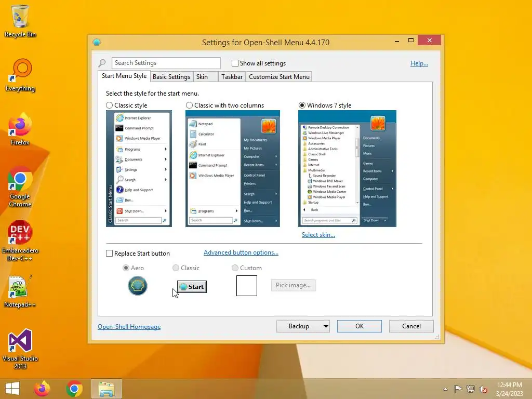Choose the Aero start button radio
532x399 pixels.
[x=126, y=268]
